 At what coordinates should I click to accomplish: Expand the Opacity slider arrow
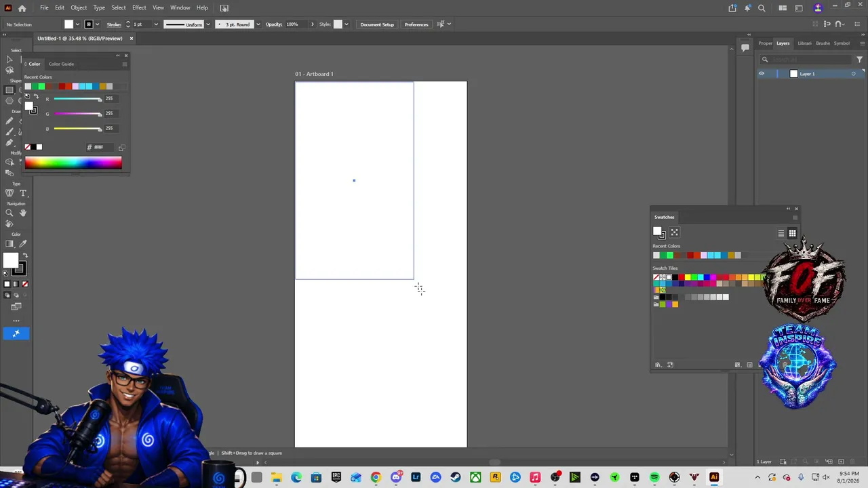point(312,24)
